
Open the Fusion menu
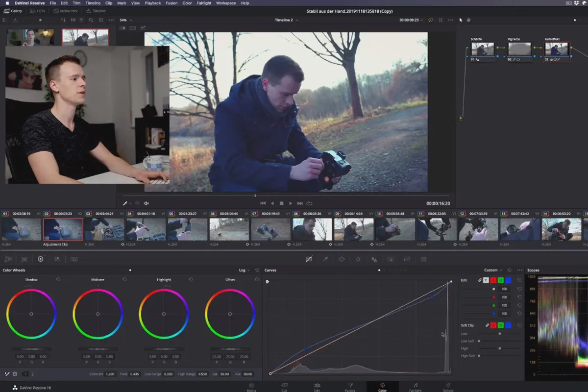click(171, 3)
